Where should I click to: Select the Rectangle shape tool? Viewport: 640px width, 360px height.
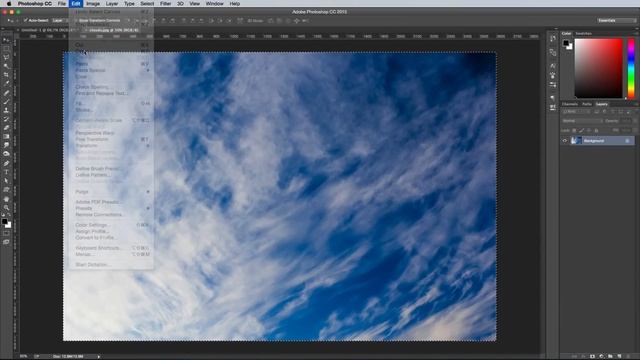pyautogui.click(x=6, y=189)
